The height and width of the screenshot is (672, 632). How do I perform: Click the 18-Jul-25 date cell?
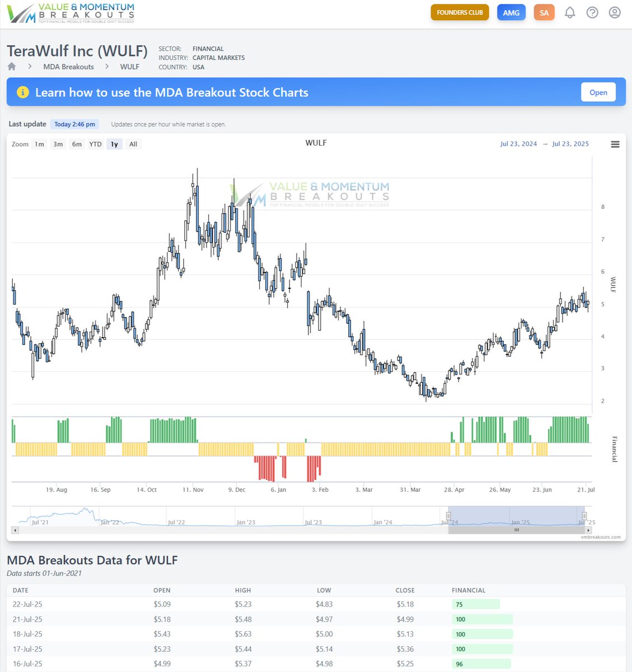point(27,634)
